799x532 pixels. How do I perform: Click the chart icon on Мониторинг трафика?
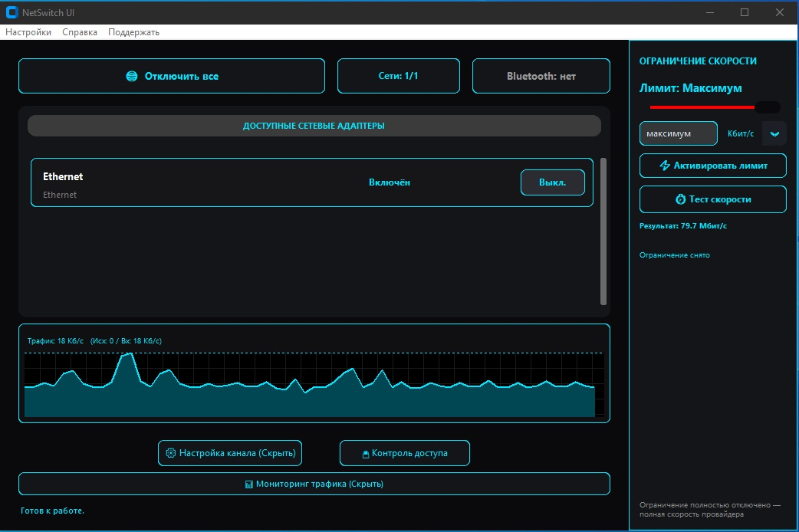(x=248, y=484)
